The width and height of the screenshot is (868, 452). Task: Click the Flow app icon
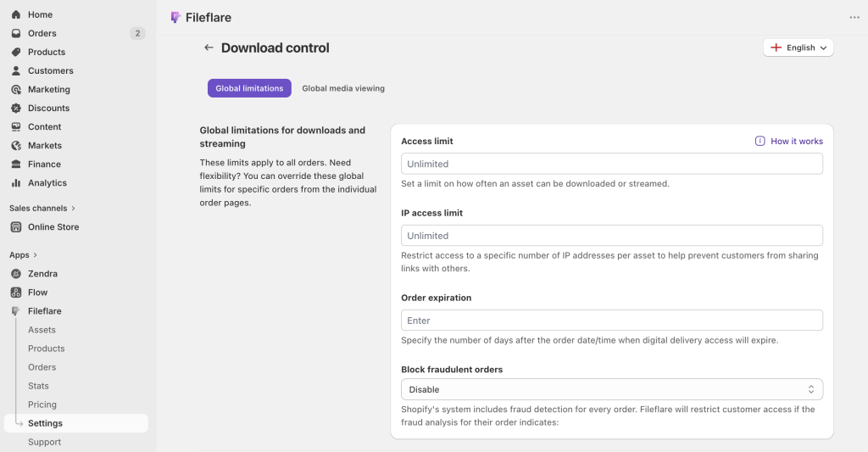pos(16,293)
